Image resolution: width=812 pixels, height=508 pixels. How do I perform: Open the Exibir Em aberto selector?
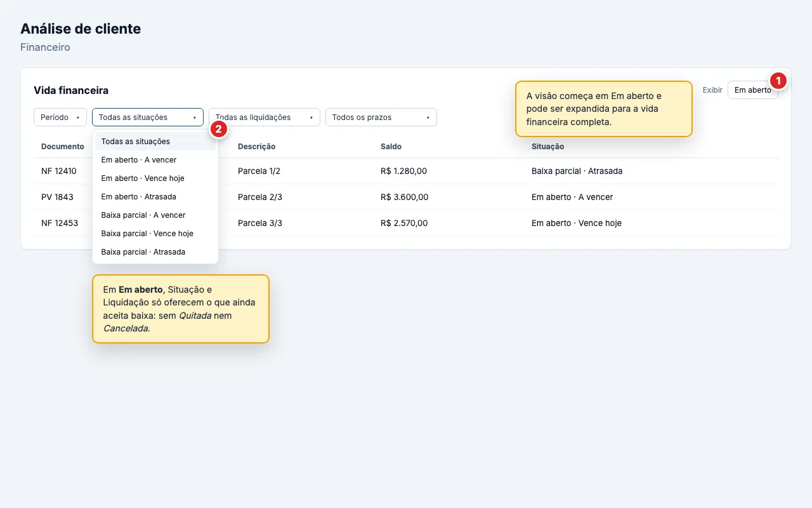(x=752, y=90)
